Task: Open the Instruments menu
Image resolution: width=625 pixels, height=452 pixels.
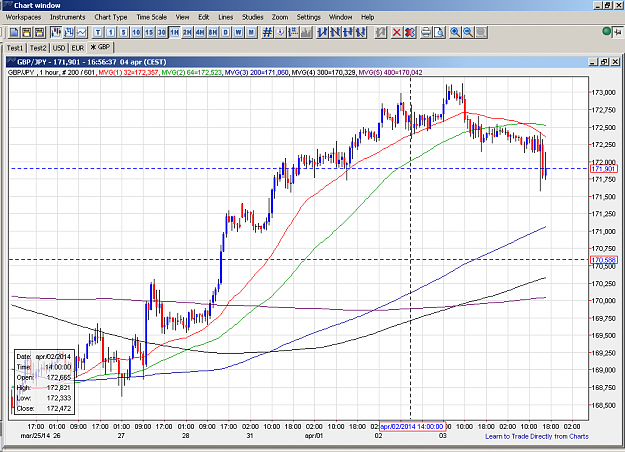Action: pos(67,17)
